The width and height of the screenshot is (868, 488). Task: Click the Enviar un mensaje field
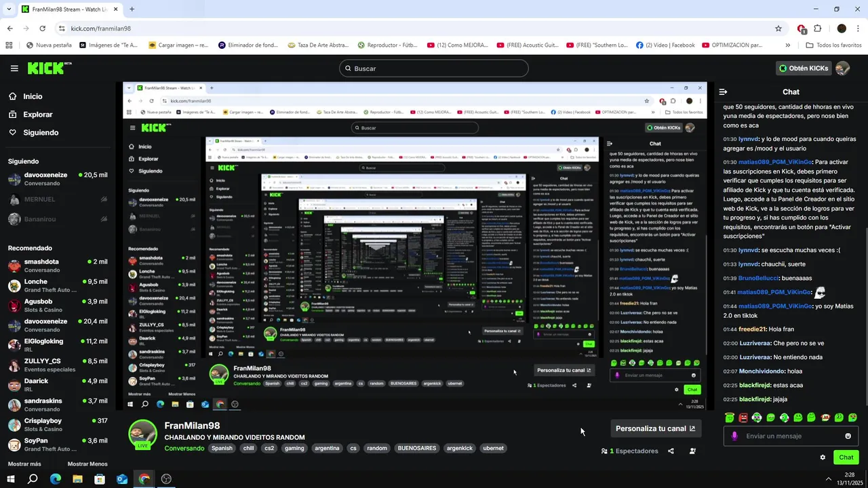coord(791,436)
